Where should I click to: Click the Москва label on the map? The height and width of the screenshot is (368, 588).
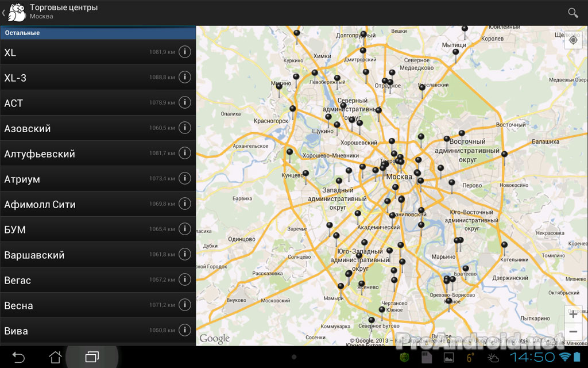point(399,177)
